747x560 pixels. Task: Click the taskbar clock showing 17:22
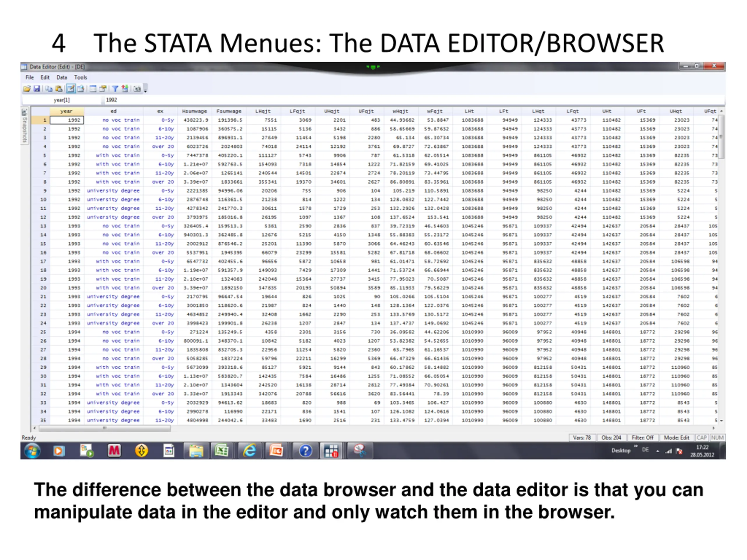click(x=702, y=451)
